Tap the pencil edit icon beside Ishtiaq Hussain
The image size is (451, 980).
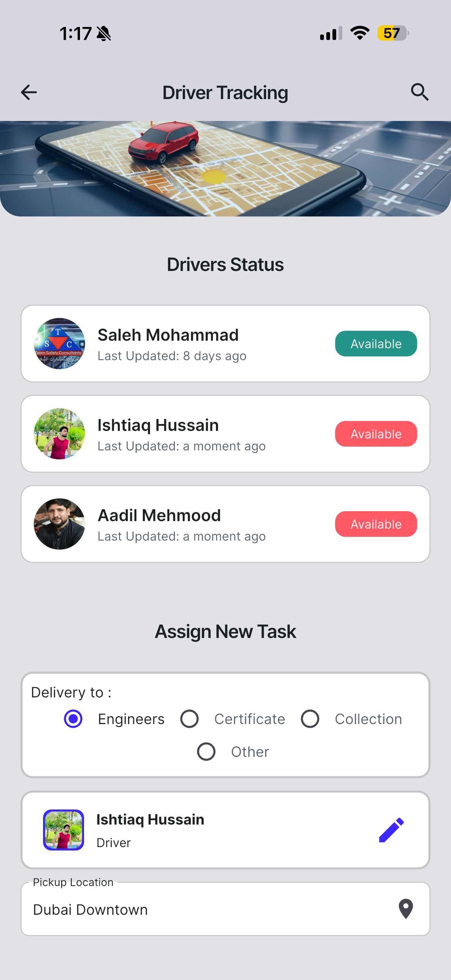[391, 830]
